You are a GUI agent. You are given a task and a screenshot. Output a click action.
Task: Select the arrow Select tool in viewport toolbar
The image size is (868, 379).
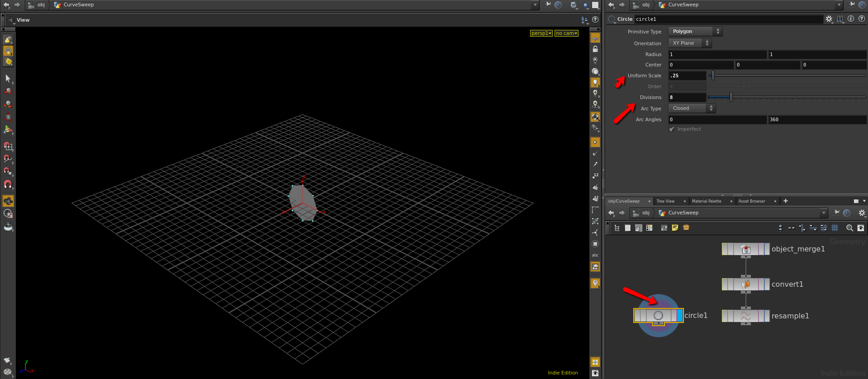(8, 79)
